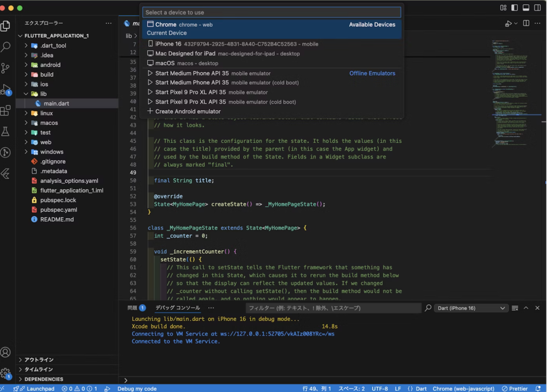Switch to the デバッグ コンソール tab
547x392 pixels.
[178, 308]
